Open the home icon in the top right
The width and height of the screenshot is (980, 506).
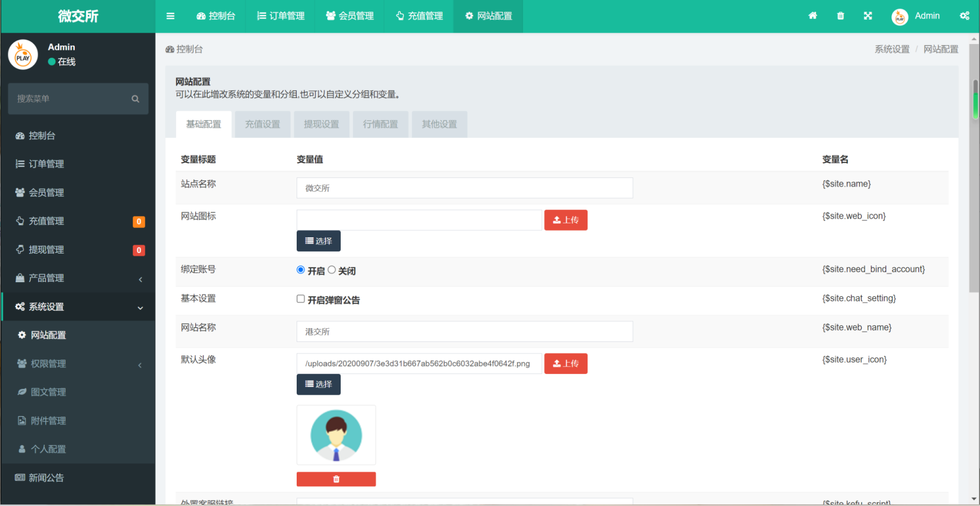[812, 15]
